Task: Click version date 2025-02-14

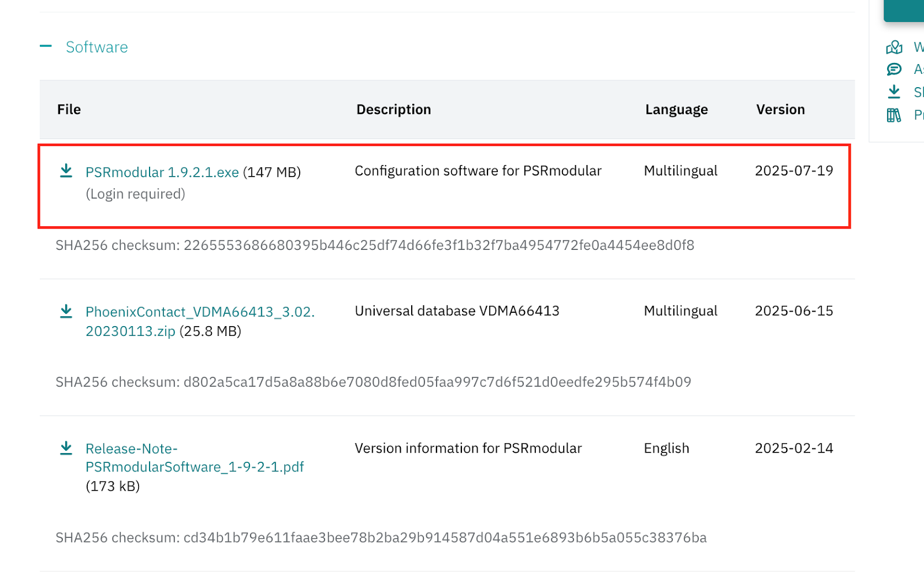Action: click(x=794, y=448)
